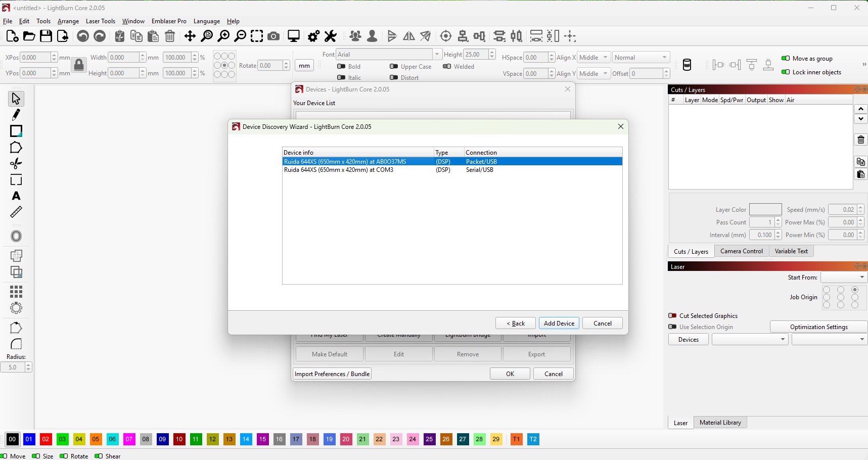The image size is (868, 460).
Task: Move the layer up in Cuts panel
Action: (x=861, y=109)
